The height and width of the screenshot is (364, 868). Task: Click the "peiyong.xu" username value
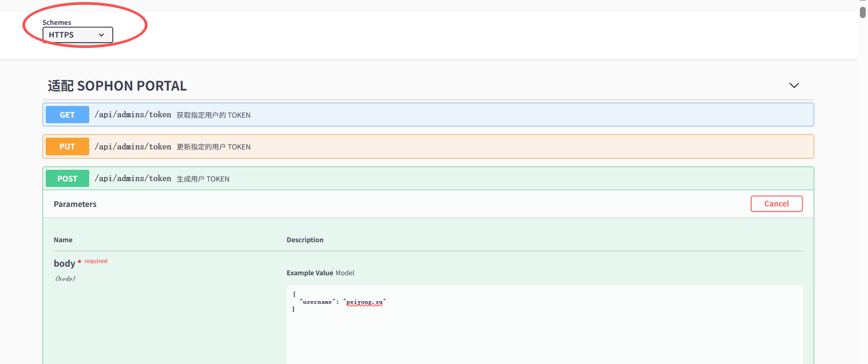[x=364, y=302]
